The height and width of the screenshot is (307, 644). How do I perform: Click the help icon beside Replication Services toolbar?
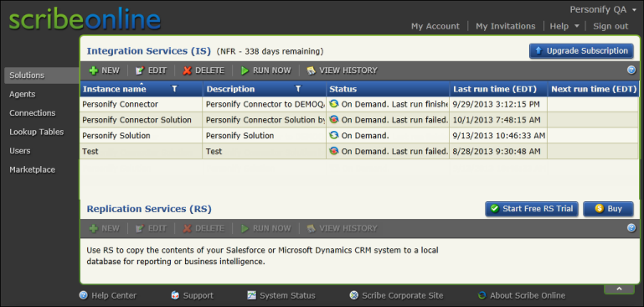click(631, 228)
